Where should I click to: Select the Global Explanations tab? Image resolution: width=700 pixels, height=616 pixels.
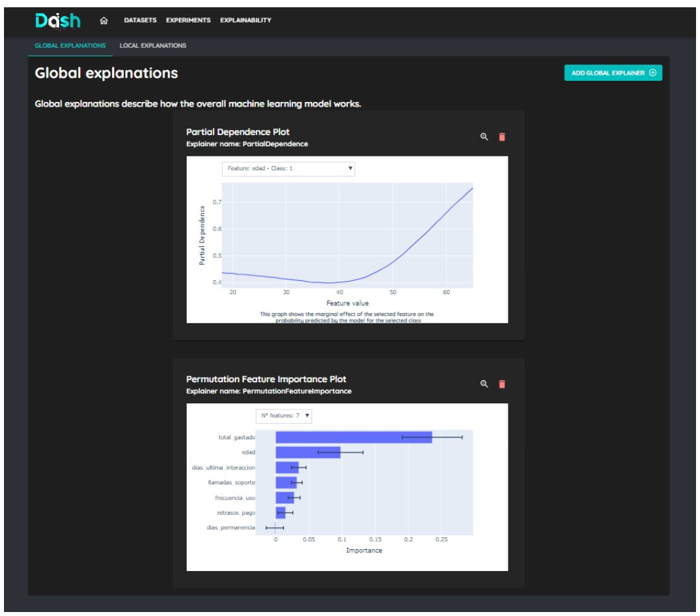click(70, 46)
